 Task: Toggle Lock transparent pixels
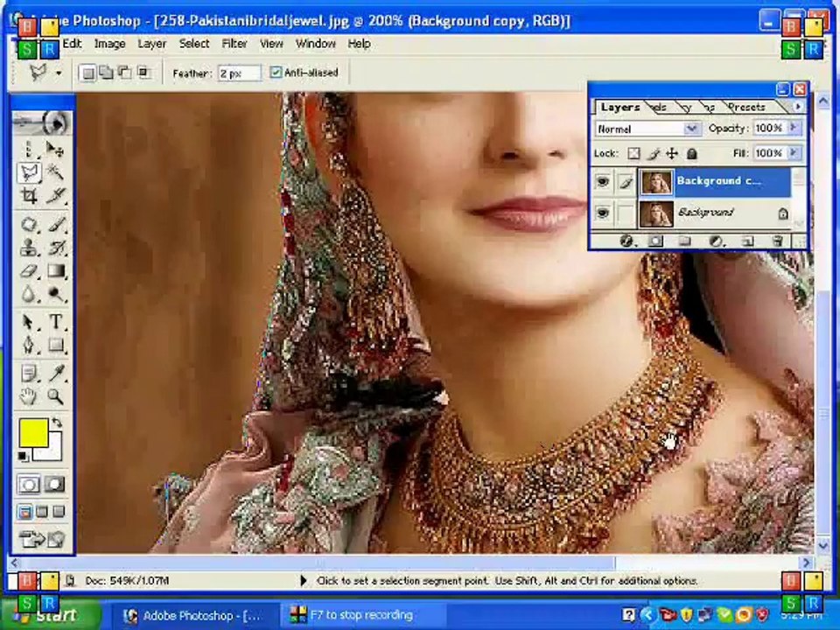[x=633, y=154]
